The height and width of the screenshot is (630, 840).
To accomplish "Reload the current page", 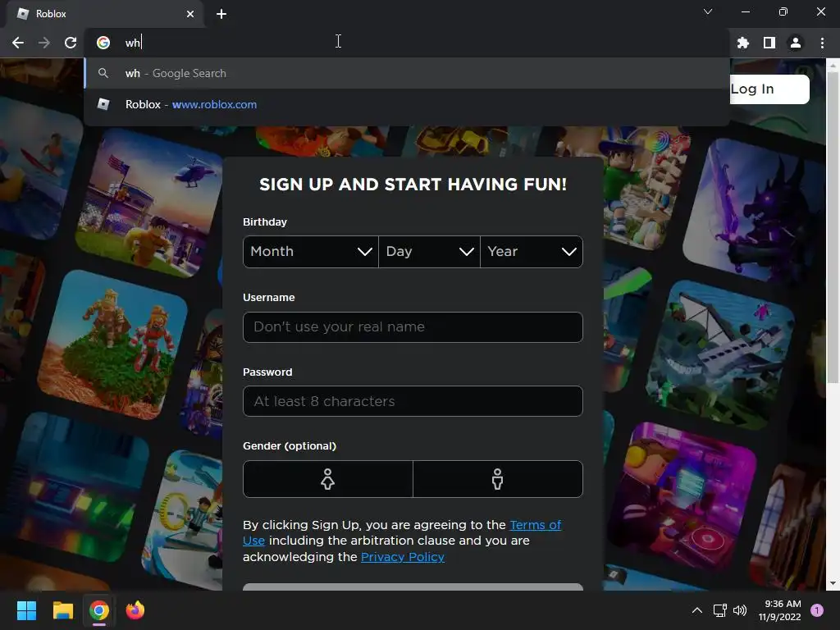I will [71, 43].
